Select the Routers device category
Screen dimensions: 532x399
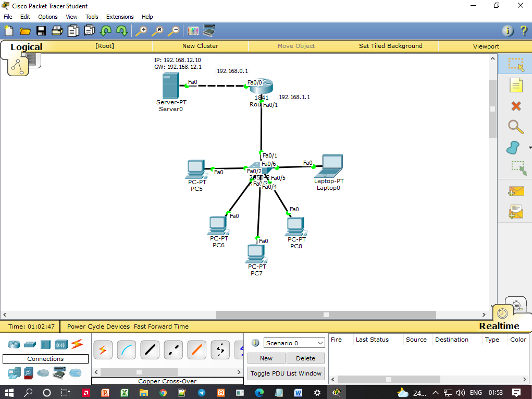(14, 344)
